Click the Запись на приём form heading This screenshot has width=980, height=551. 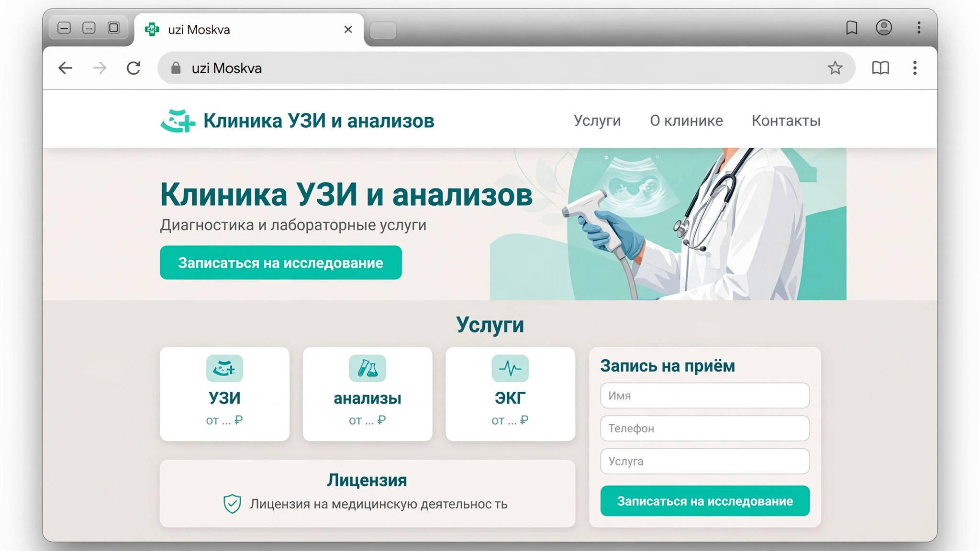tap(668, 366)
